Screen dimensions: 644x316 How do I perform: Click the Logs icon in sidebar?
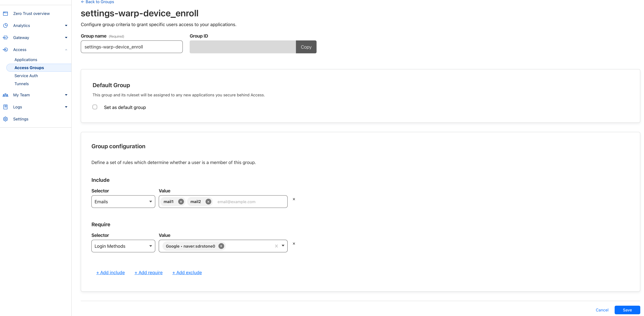[5, 107]
